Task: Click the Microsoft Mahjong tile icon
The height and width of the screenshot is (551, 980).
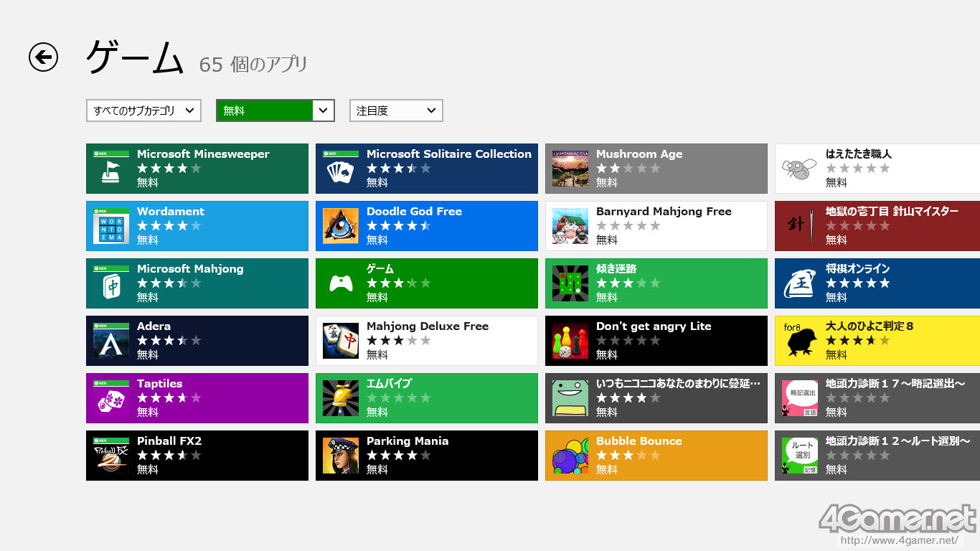Action: (111, 283)
